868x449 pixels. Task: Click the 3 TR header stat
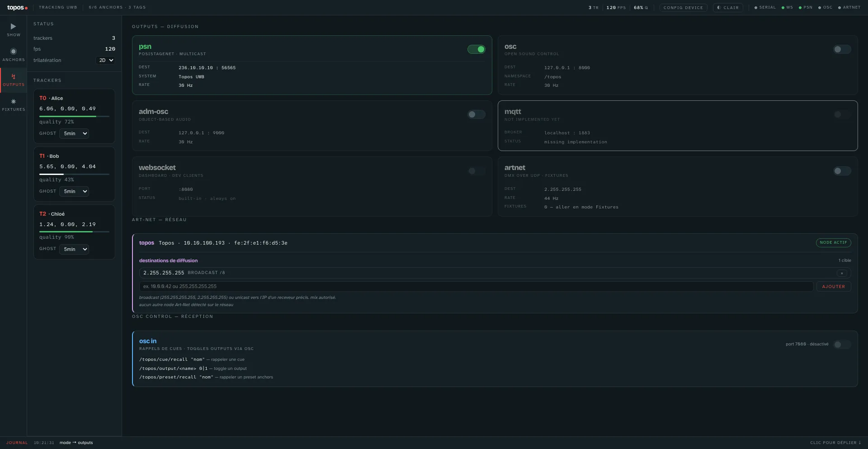(x=594, y=8)
